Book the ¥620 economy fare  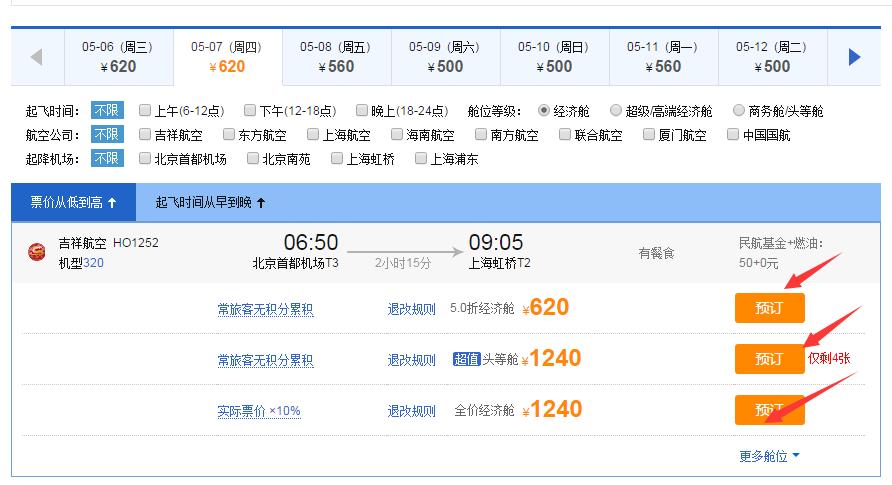click(769, 308)
